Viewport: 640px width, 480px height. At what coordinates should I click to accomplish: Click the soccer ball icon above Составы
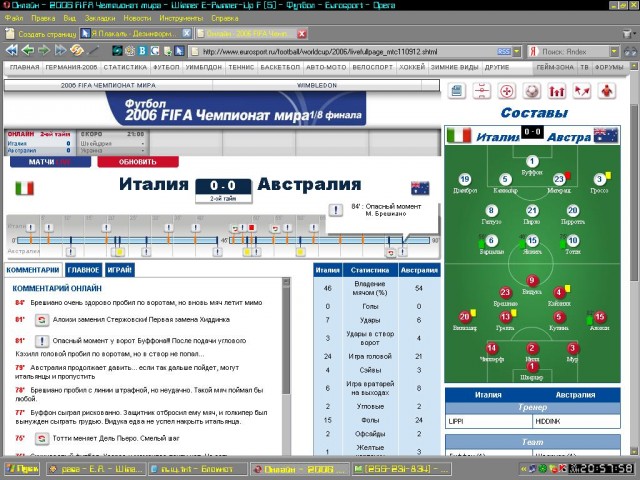tap(532, 91)
